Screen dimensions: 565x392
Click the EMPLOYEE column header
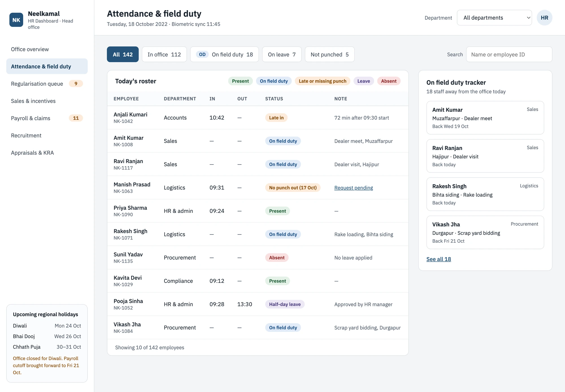[x=126, y=99]
